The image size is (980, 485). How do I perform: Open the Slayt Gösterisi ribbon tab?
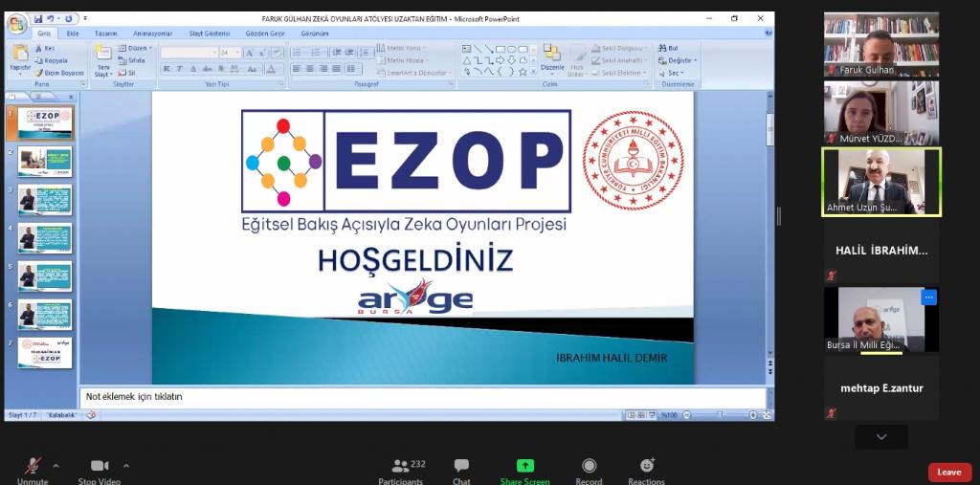pos(211,33)
